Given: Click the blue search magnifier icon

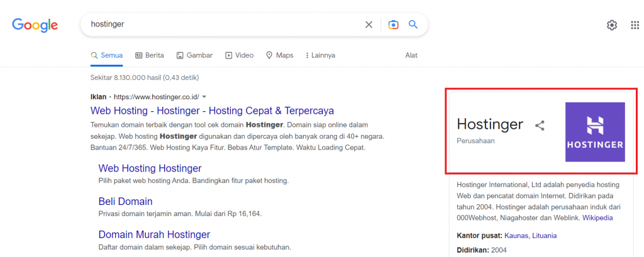Looking at the screenshot, I should click(413, 25).
